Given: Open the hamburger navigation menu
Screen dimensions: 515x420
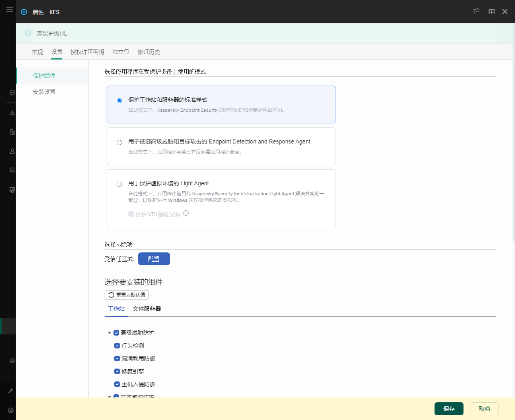Looking at the screenshot, I should coord(10,10).
